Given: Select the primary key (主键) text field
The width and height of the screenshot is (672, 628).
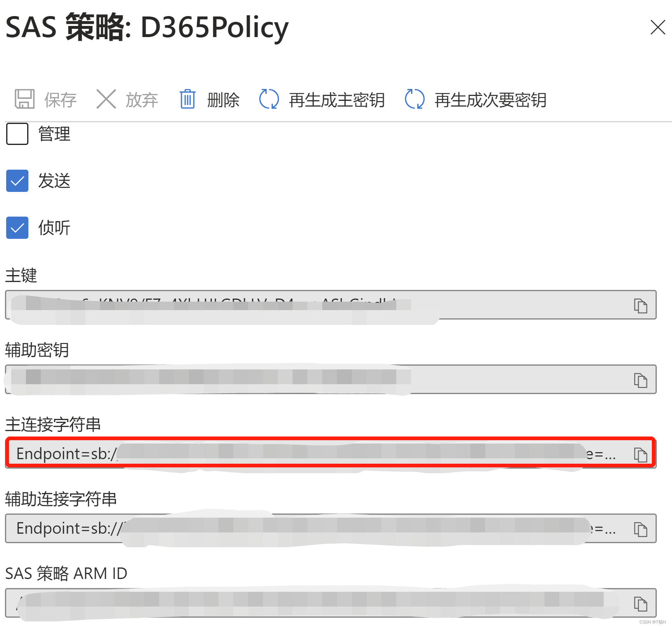Looking at the screenshot, I should pos(330,305).
